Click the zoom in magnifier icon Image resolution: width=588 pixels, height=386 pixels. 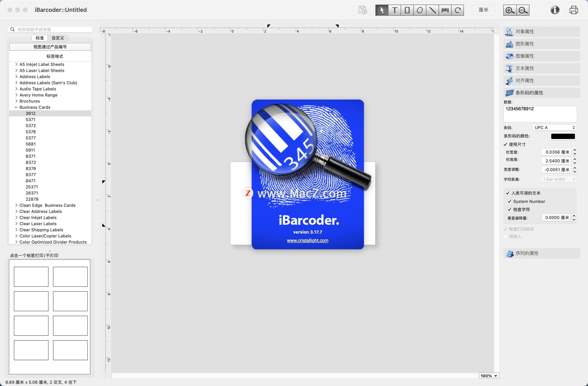510,10
